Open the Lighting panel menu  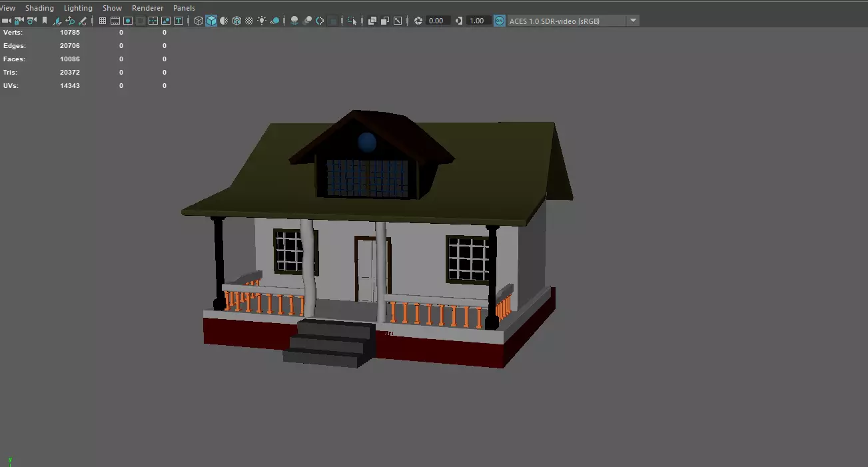pyautogui.click(x=78, y=8)
